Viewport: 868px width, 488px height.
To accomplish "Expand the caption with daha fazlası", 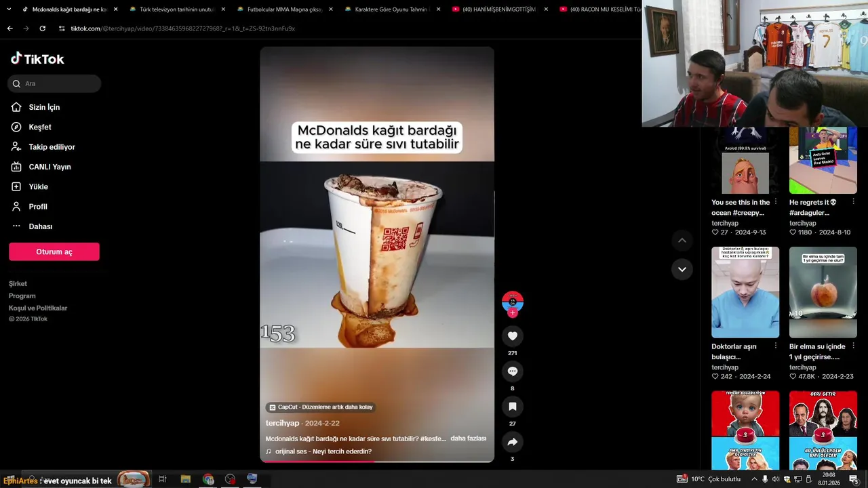I will coord(469,439).
